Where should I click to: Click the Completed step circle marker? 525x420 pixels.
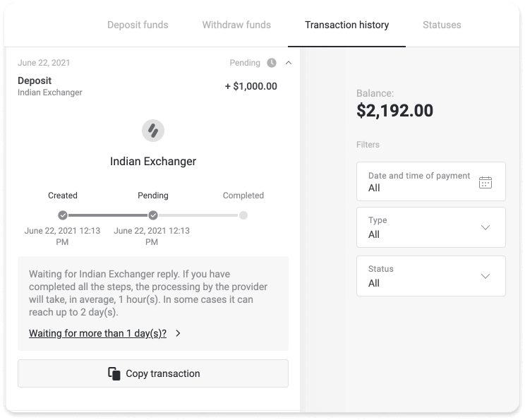point(243,215)
